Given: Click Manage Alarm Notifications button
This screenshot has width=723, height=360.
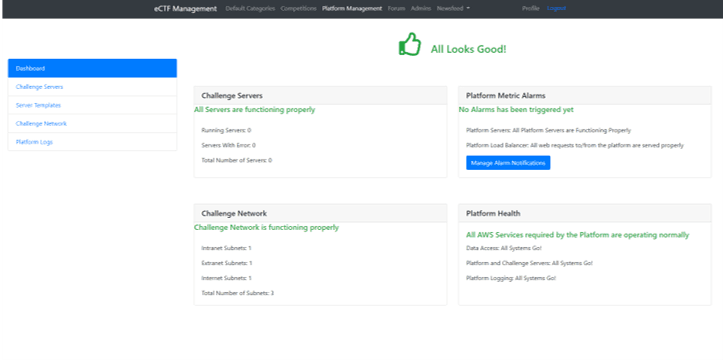Looking at the screenshot, I should pyautogui.click(x=508, y=163).
